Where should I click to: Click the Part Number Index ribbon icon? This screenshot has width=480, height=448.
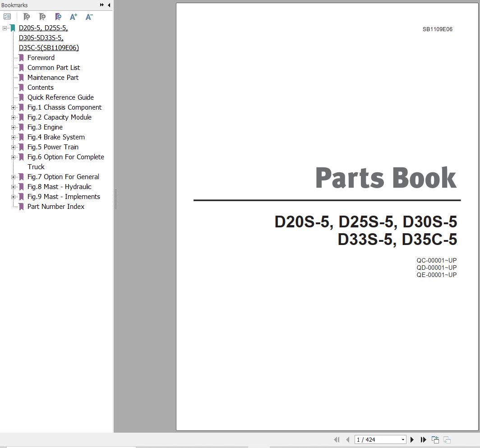pyautogui.click(x=21, y=207)
